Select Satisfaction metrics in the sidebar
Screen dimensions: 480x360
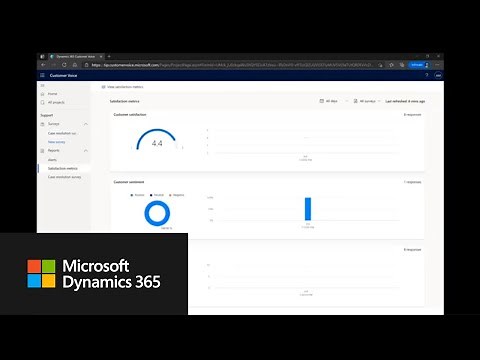63,168
